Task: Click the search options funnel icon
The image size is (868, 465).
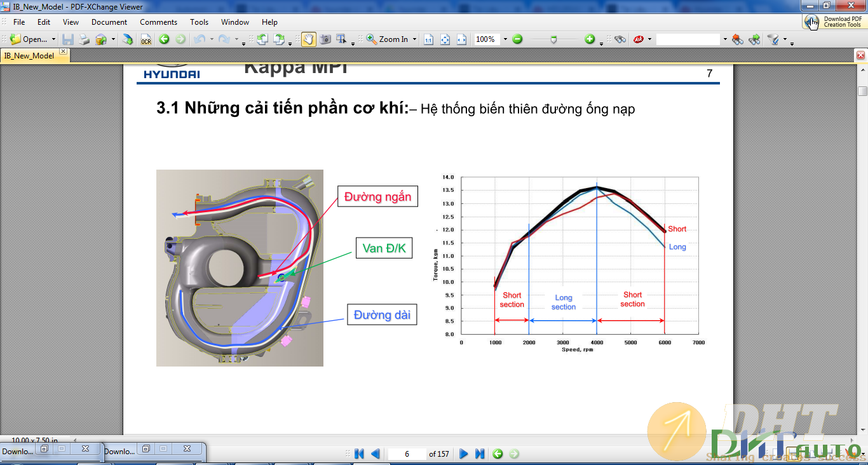Action: [x=773, y=39]
